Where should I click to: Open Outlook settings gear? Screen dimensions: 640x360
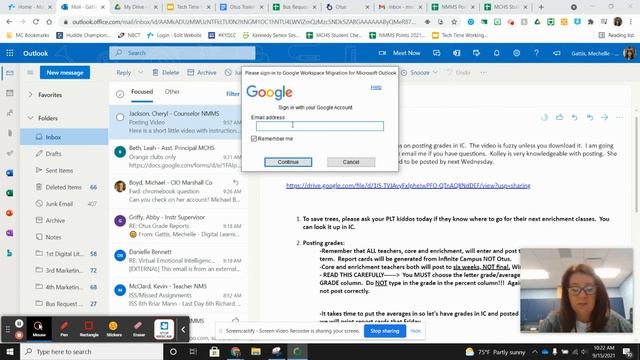pyautogui.click(x=516, y=53)
